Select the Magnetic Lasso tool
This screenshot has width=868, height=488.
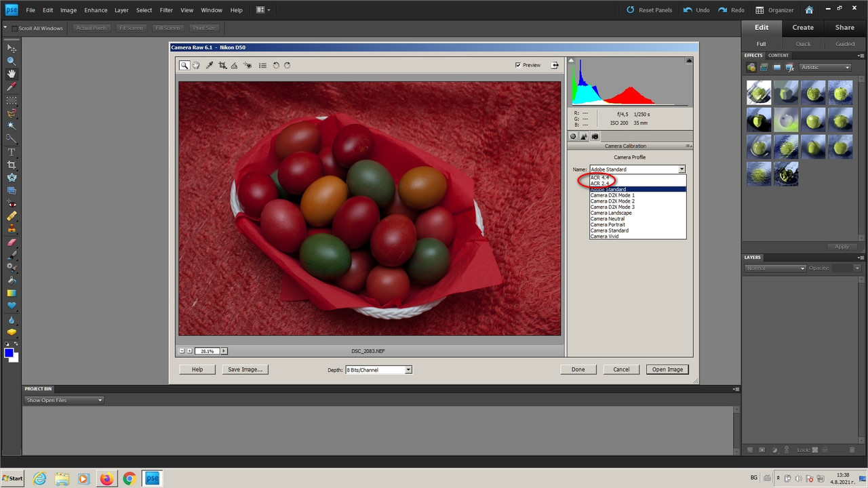click(x=12, y=113)
